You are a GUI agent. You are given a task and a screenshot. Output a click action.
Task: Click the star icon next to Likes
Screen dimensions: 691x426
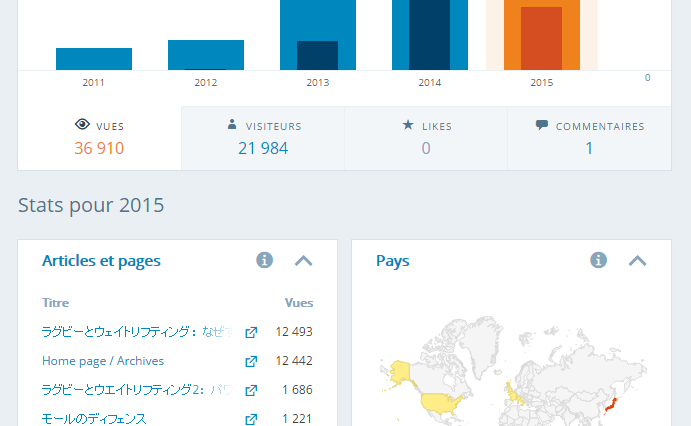tap(408, 125)
